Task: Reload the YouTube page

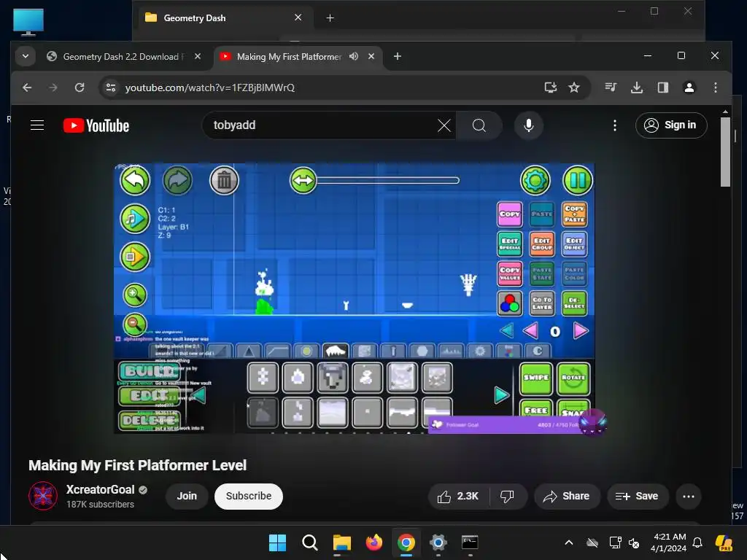Action: (x=80, y=87)
